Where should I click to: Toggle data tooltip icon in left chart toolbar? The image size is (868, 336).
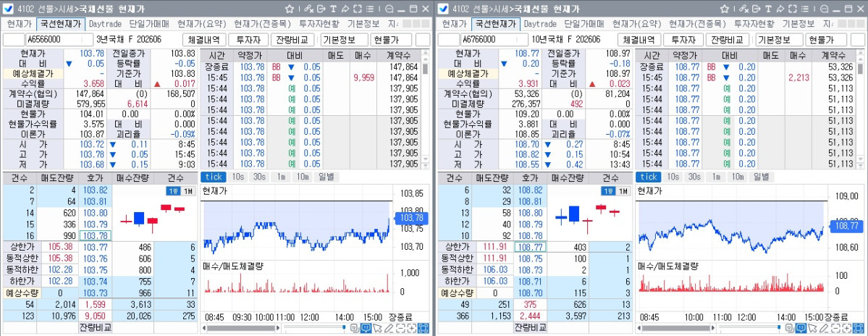tap(366, 328)
